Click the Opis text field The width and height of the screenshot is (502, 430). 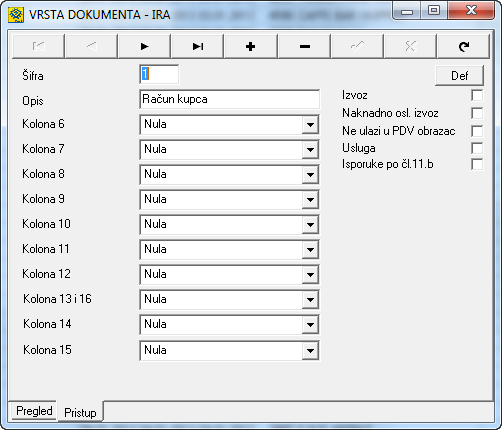[230, 99]
